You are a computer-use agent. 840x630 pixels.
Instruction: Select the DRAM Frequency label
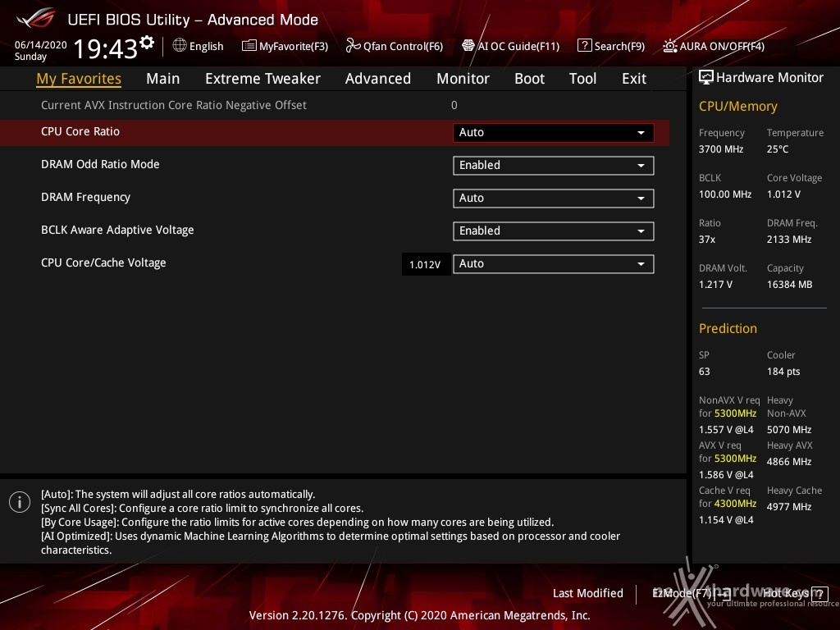[85, 197]
